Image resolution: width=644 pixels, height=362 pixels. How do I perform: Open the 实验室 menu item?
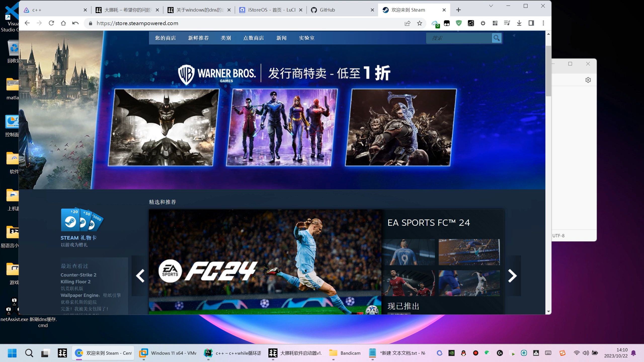click(x=307, y=38)
